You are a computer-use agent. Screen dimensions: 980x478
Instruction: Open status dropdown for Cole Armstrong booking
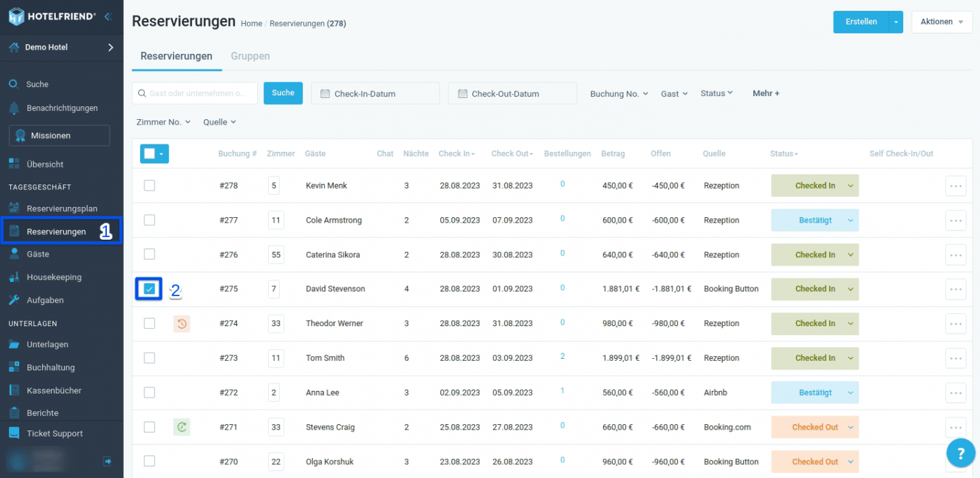(851, 220)
